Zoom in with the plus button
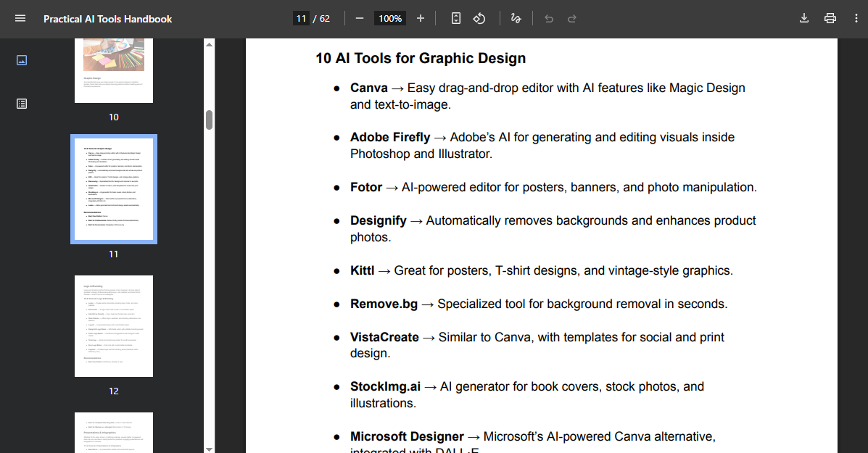The height and width of the screenshot is (453, 868). tap(421, 18)
